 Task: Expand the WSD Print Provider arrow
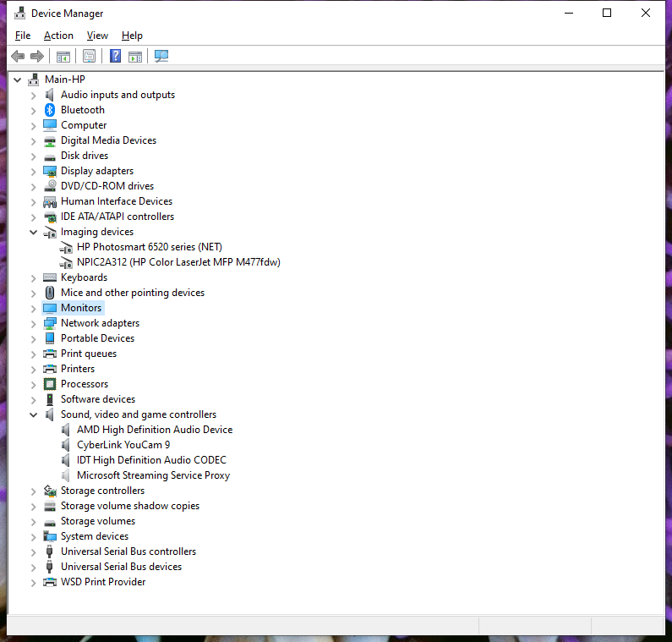34,583
